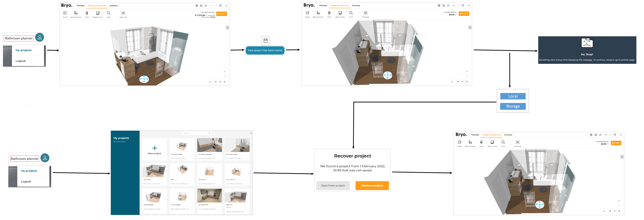Viewport: 644px width, 220px height.
Task: Switch to Floorplan tab in the €7 014,98 planner
Action: (81, 6)
